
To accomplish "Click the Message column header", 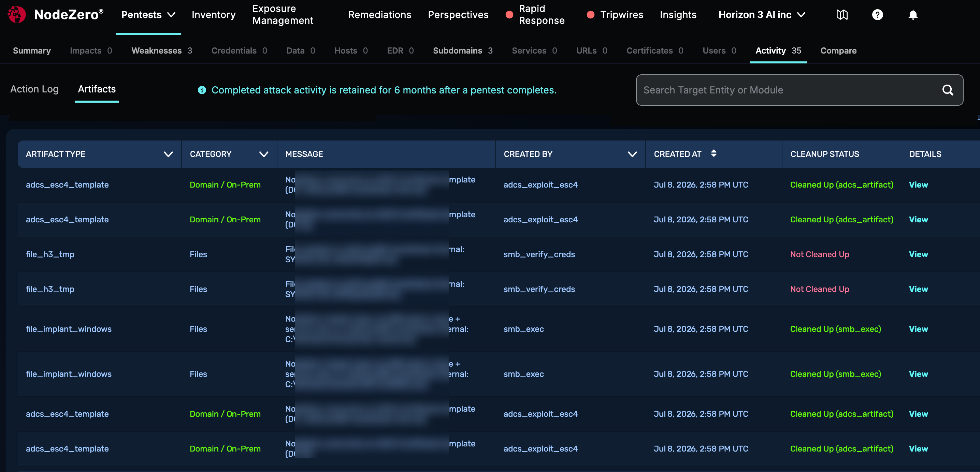I will [x=304, y=154].
